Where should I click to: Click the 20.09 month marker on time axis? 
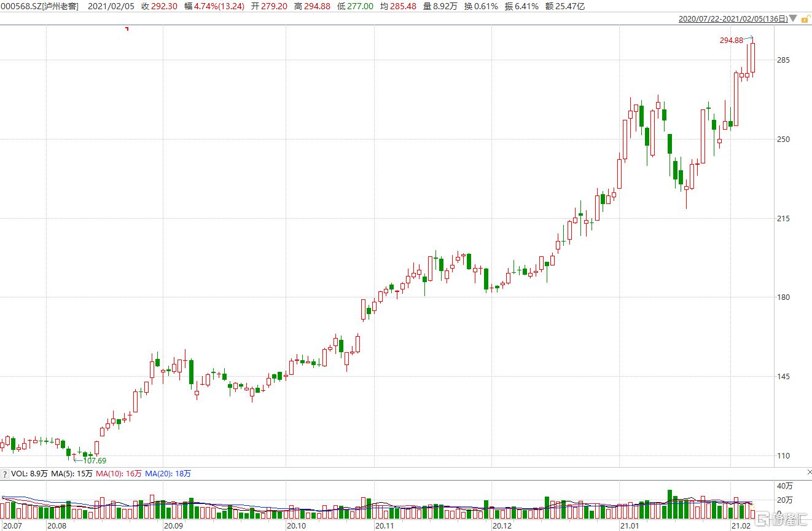[174, 526]
